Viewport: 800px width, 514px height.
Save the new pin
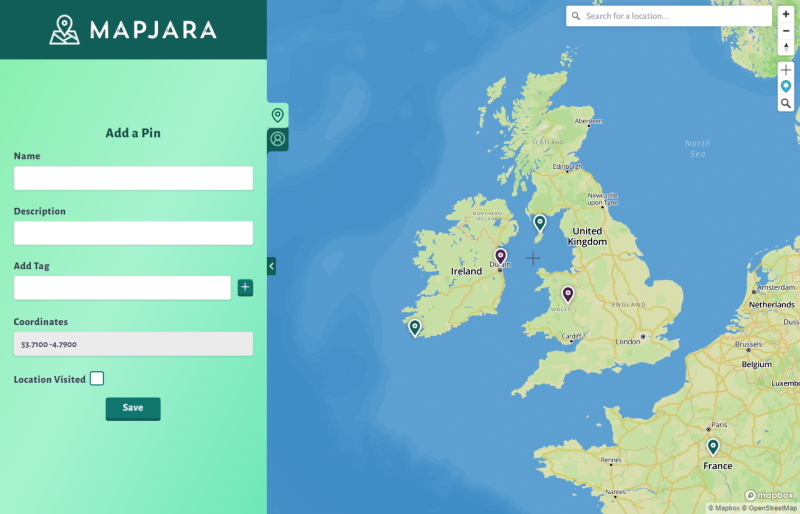click(x=133, y=408)
